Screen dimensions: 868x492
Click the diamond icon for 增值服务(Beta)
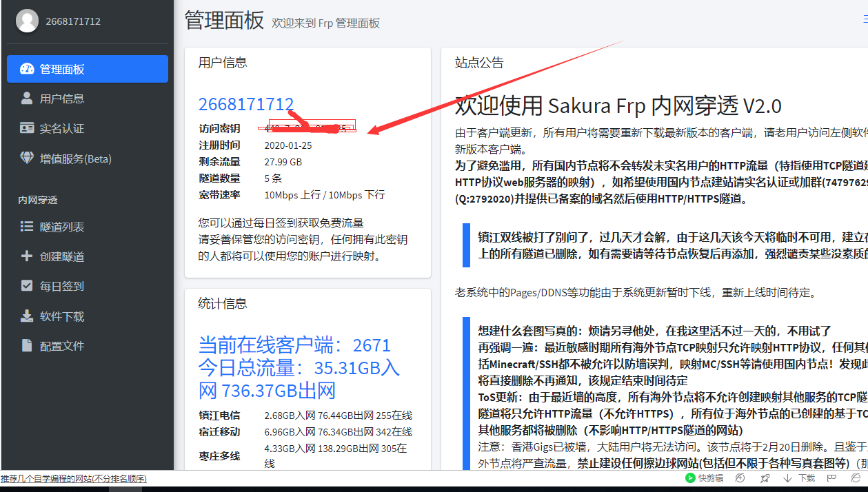point(27,158)
